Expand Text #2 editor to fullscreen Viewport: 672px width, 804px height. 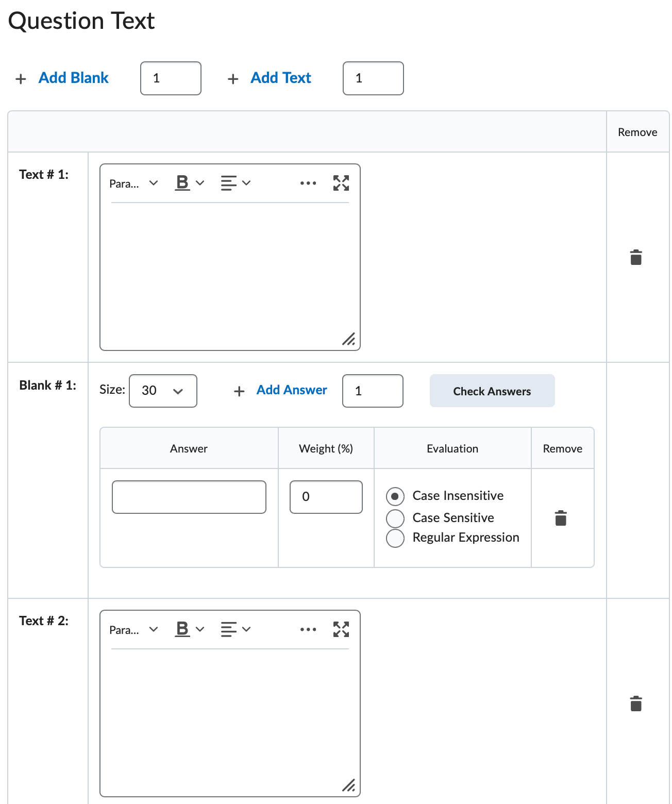[x=341, y=629]
